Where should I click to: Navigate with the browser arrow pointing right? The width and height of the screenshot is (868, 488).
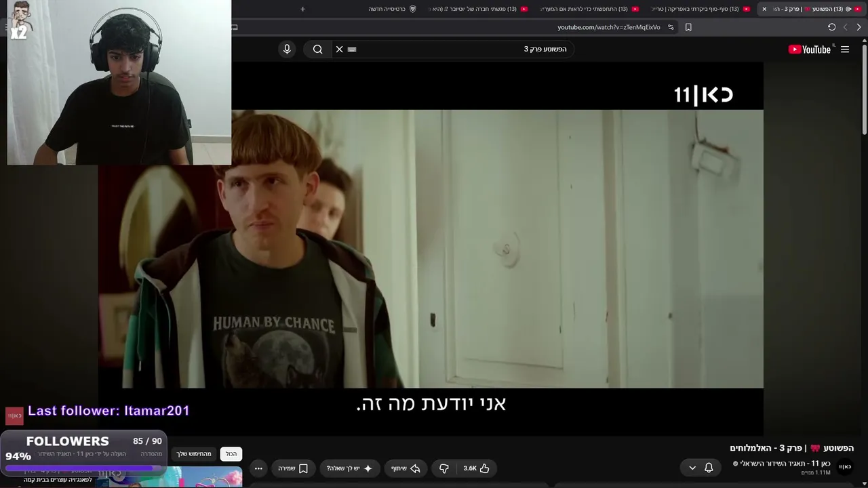(x=859, y=27)
